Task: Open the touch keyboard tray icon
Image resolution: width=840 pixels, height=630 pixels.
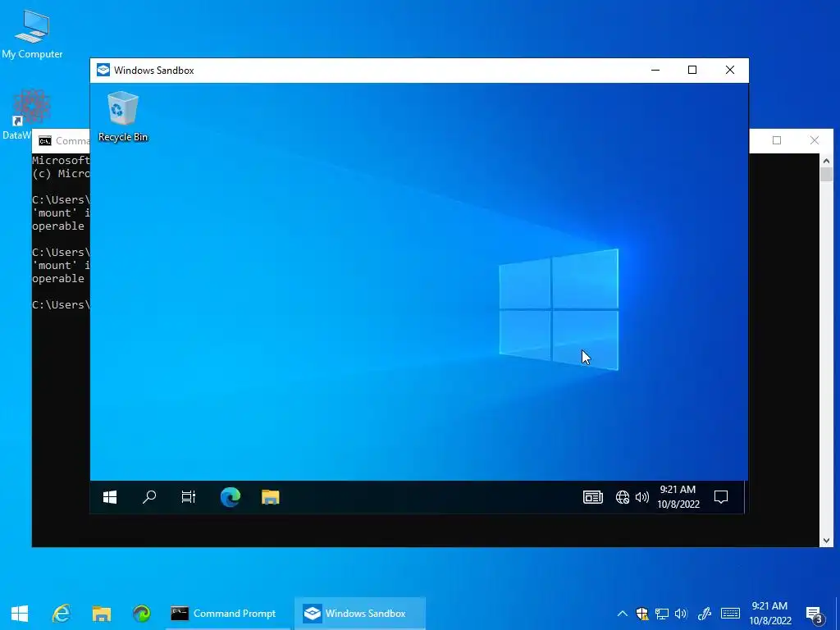Action: click(730, 614)
